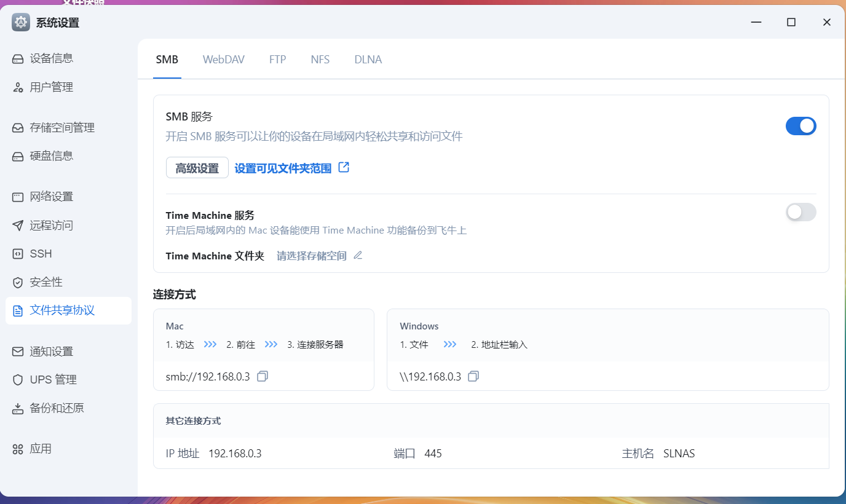Open the UPS management icon
Image resolution: width=846 pixels, height=504 pixels.
coord(18,380)
